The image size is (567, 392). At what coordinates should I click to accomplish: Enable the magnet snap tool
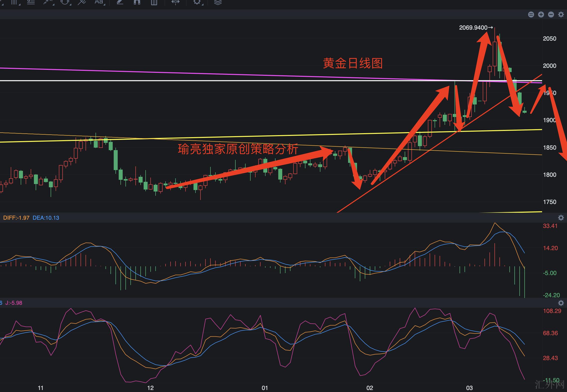[137, 2]
